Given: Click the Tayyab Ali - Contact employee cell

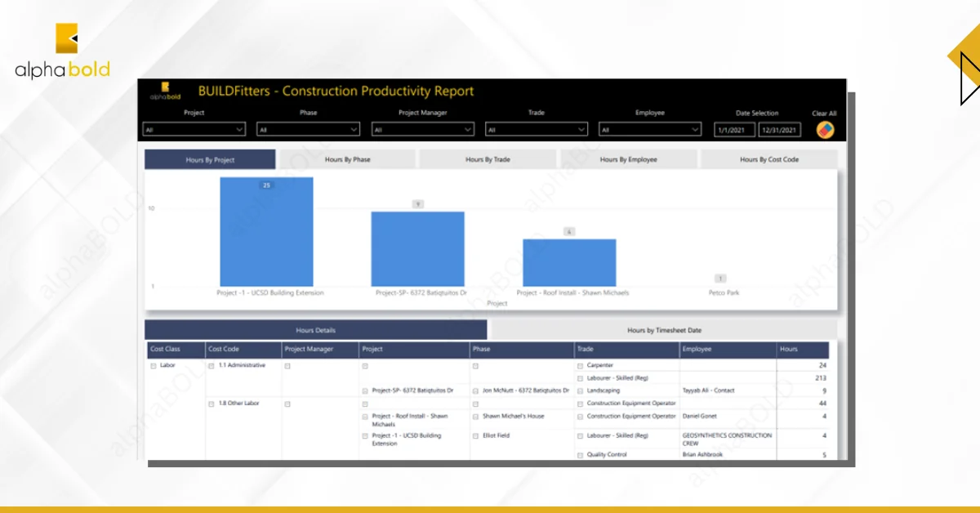Looking at the screenshot, I should pos(708,390).
